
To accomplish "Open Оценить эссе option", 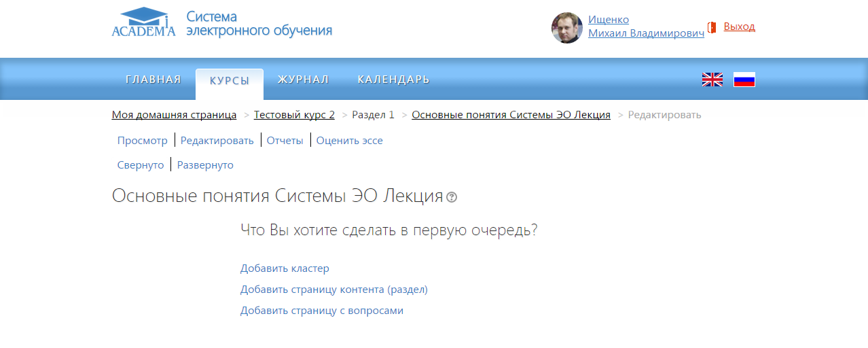I will coord(349,141).
